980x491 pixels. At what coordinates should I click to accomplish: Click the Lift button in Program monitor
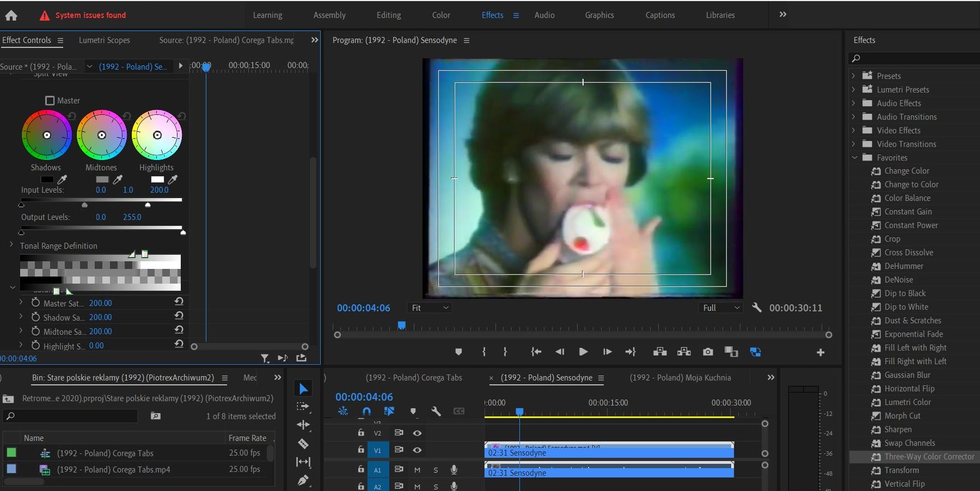pyautogui.click(x=660, y=352)
